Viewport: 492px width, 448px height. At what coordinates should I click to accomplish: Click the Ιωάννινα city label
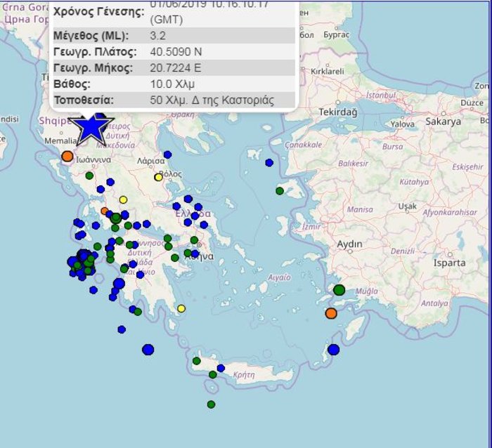93,160
